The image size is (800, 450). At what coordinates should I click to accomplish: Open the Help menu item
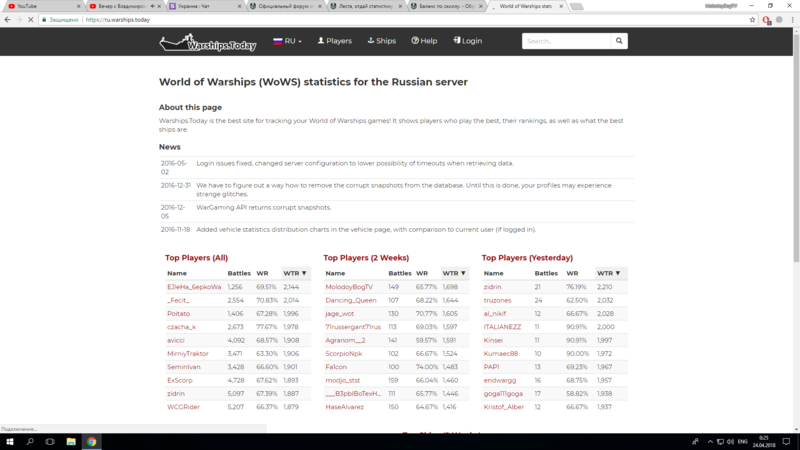pos(424,41)
